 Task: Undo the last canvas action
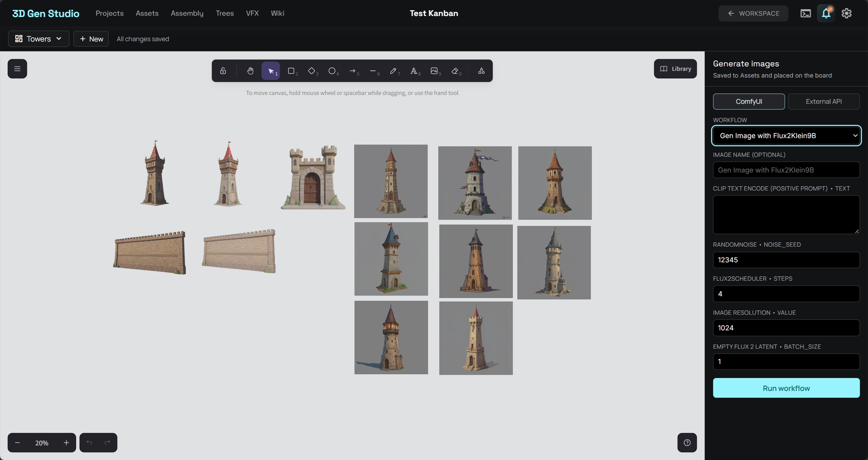pyautogui.click(x=89, y=442)
